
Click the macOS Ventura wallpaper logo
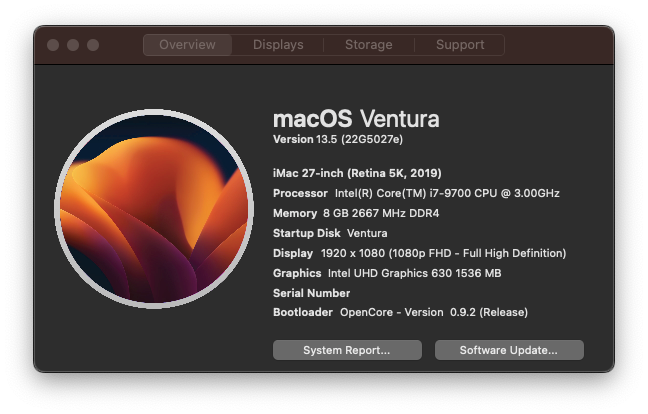pyautogui.click(x=154, y=209)
